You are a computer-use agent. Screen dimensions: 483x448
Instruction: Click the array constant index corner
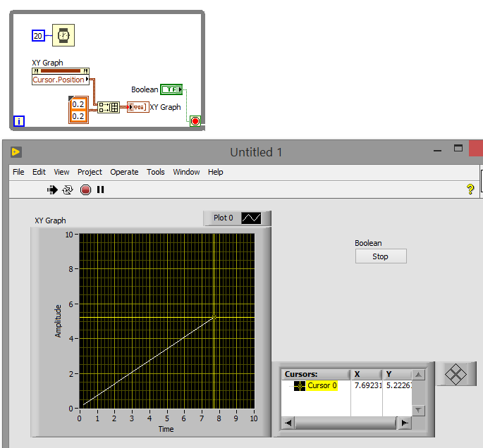tap(71, 99)
